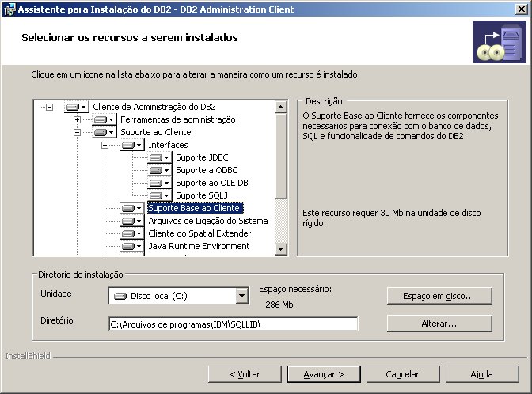Click the 286 Mb required space value
Screen dimensions: 532x394
pyautogui.click(x=279, y=305)
